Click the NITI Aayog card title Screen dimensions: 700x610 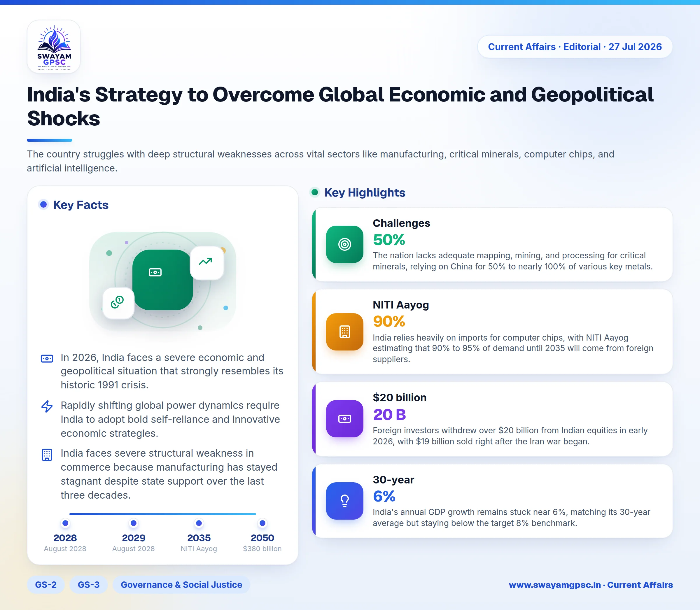pyautogui.click(x=401, y=305)
